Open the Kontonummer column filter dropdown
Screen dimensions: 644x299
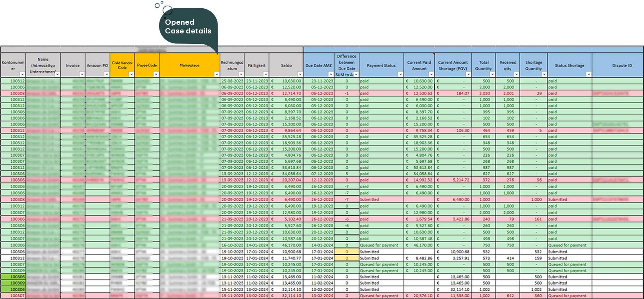[22, 75]
